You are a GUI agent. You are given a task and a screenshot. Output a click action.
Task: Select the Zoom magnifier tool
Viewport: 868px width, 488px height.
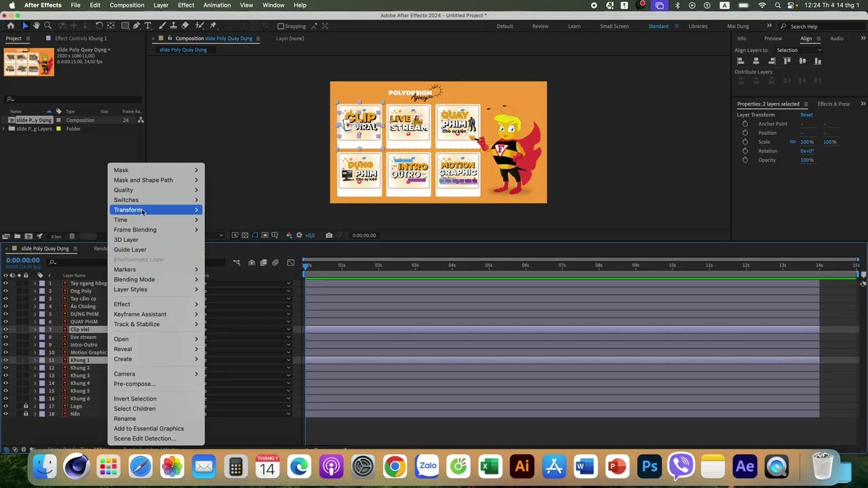47,26
